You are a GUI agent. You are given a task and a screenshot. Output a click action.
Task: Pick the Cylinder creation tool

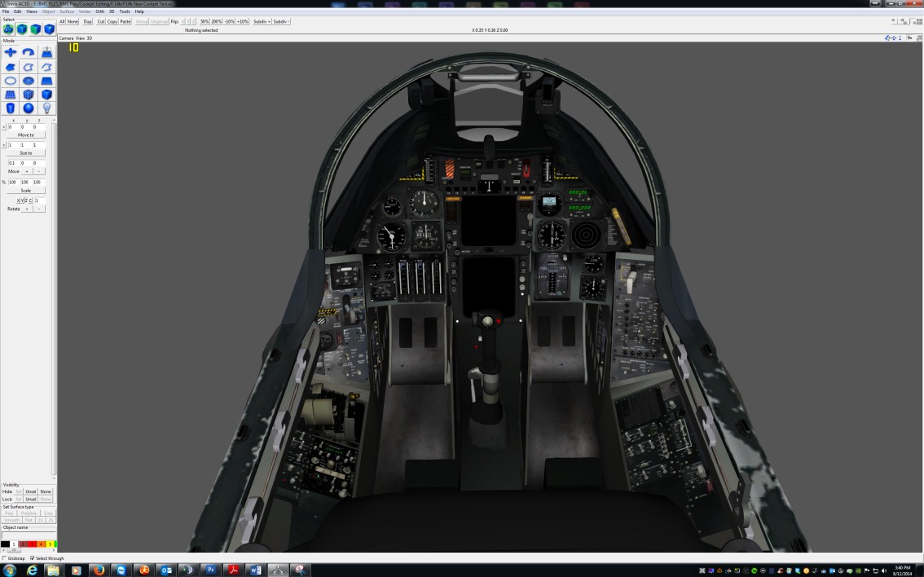(x=11, y=108)
